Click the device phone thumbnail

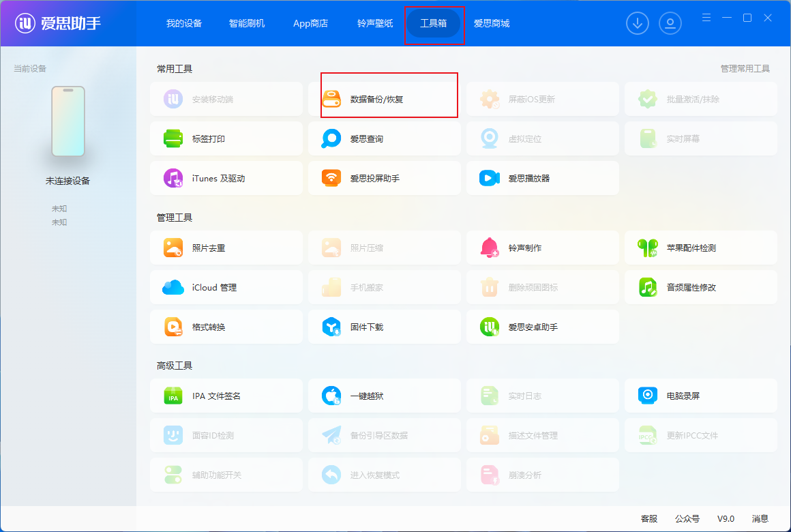point(68,121)
